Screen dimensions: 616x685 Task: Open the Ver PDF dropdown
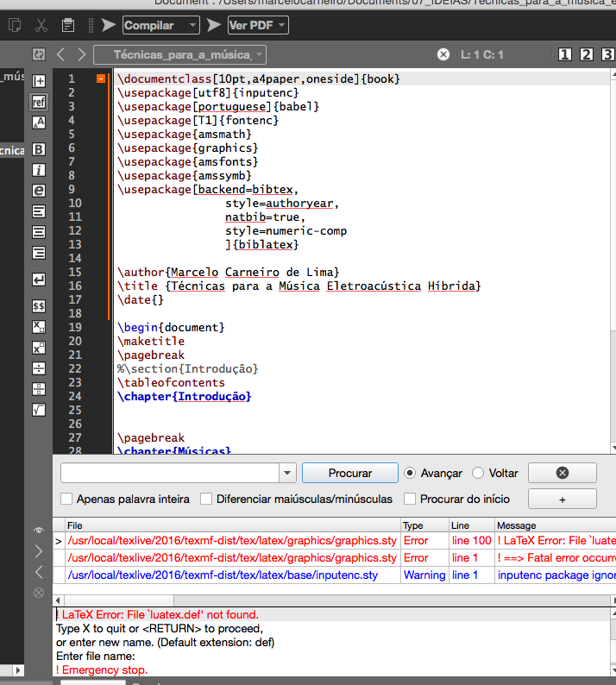[258, 25]
